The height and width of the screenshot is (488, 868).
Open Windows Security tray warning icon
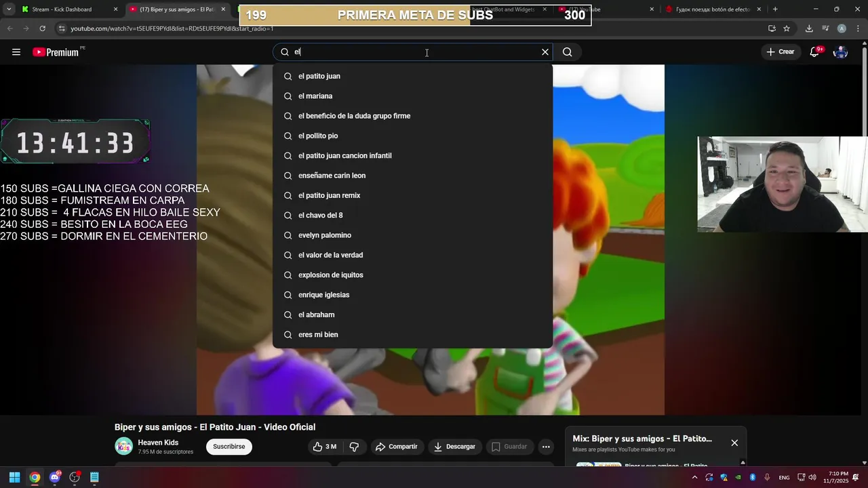click(724, 477)
